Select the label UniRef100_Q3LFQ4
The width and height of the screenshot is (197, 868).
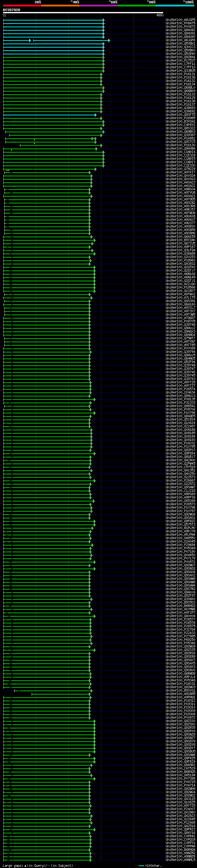180,250
